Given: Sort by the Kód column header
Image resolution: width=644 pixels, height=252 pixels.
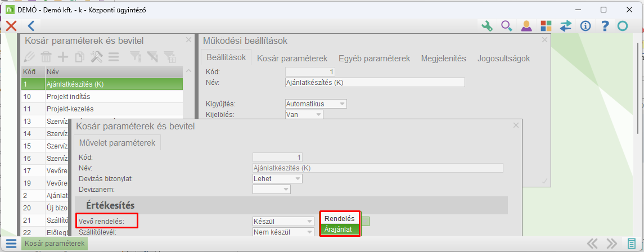Looking at the screenshot, I should pos(33,72).
